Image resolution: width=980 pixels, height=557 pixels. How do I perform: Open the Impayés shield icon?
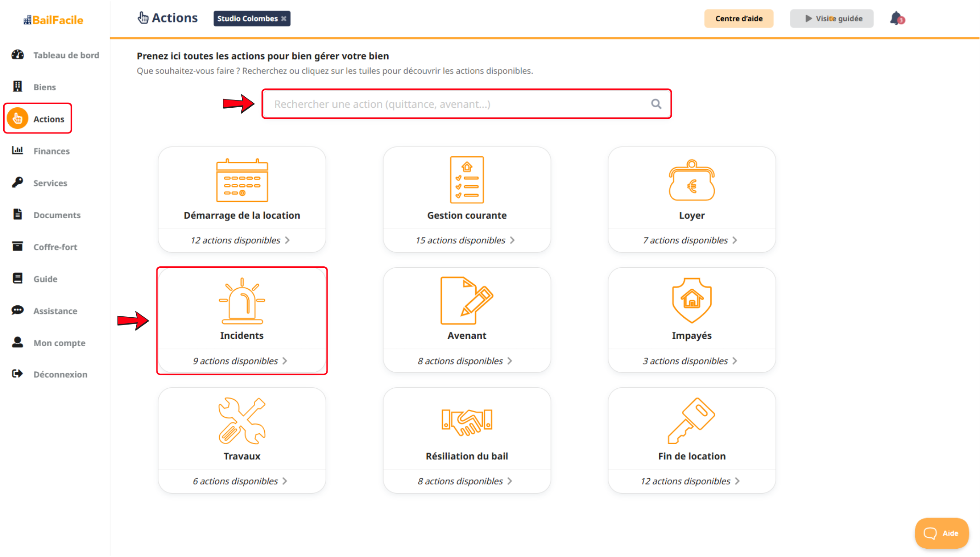click(691, 300)
